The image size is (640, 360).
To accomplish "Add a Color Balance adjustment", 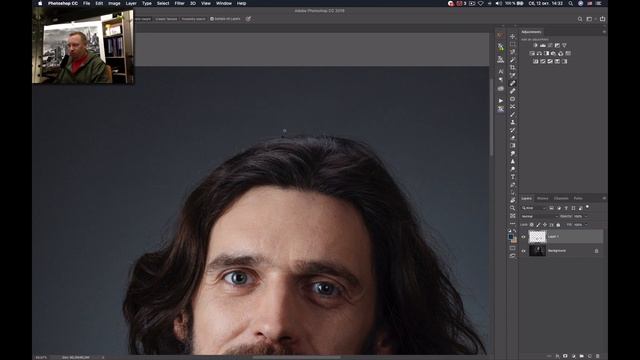I will tap(539, 53).
